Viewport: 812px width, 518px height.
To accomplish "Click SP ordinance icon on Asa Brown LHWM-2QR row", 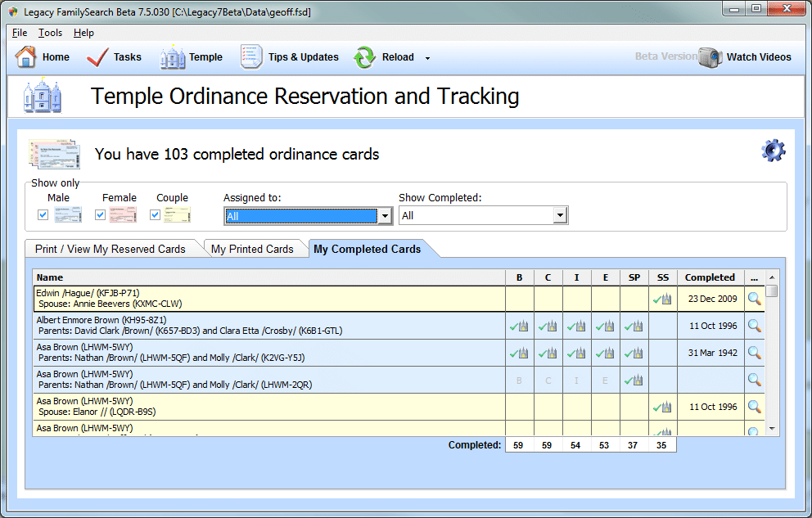I will 634,381.
